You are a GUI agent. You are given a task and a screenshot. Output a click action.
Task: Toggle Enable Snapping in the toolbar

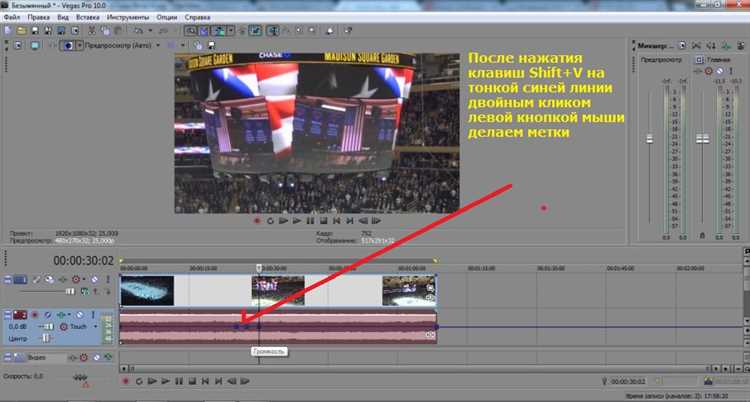coord(190,31)
